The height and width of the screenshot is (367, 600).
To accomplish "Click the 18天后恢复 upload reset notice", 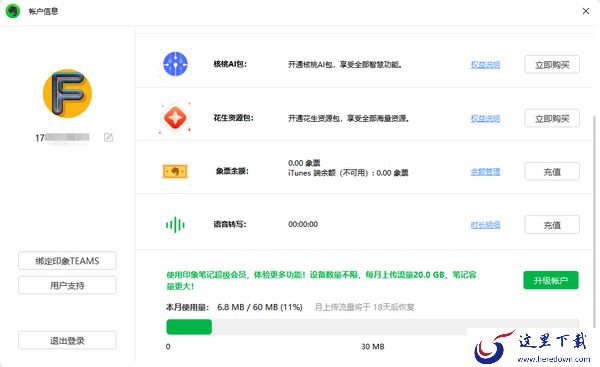I will tap(365, 307).
